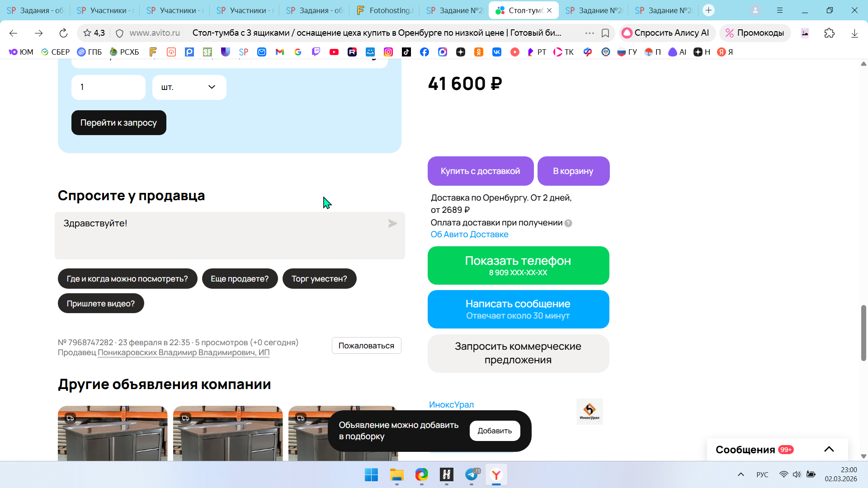Screen dimensions: 868x488
Task: Expand the шт. unit dropdown
Action: 189,87
